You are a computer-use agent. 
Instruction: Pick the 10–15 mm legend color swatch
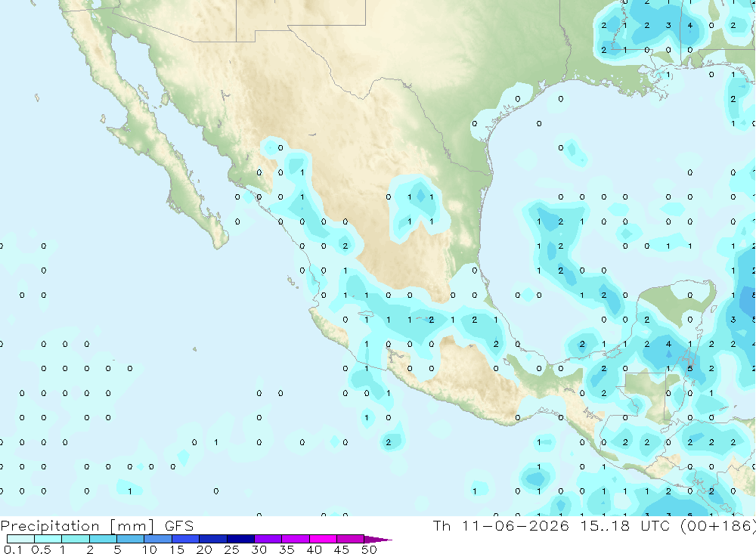[158, 539]
